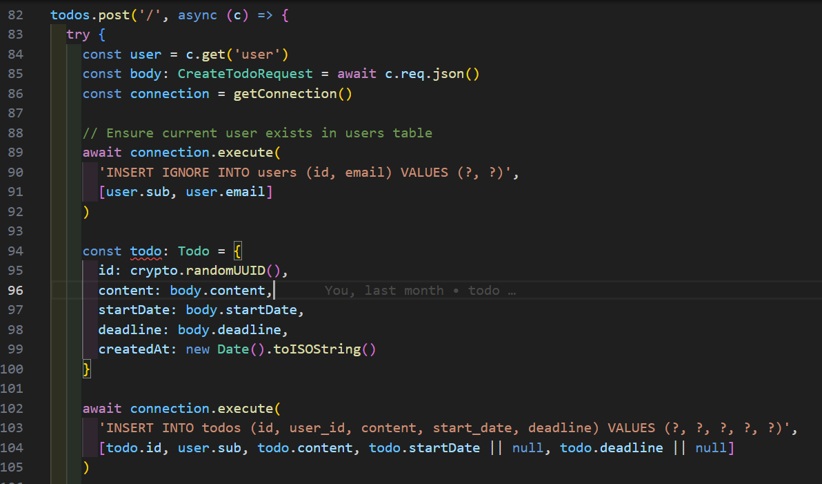Click the c.req.json() call
This screenshot has height=484, width=822.
pos(432,74)
